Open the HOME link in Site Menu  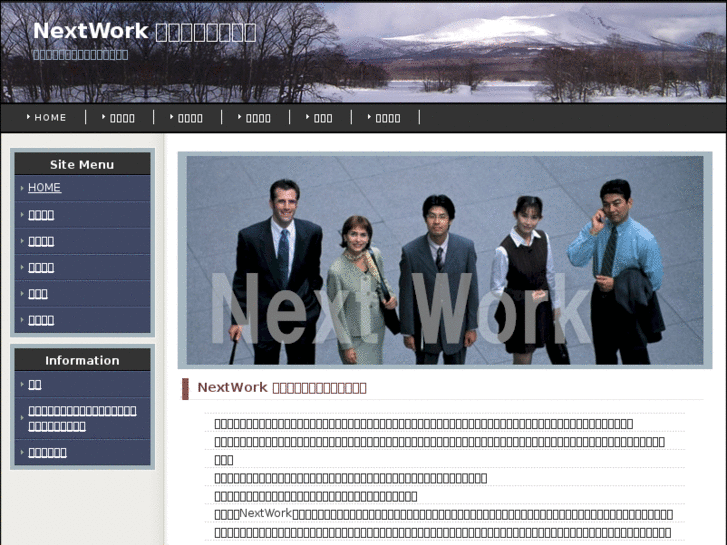(x=44, y=188)
